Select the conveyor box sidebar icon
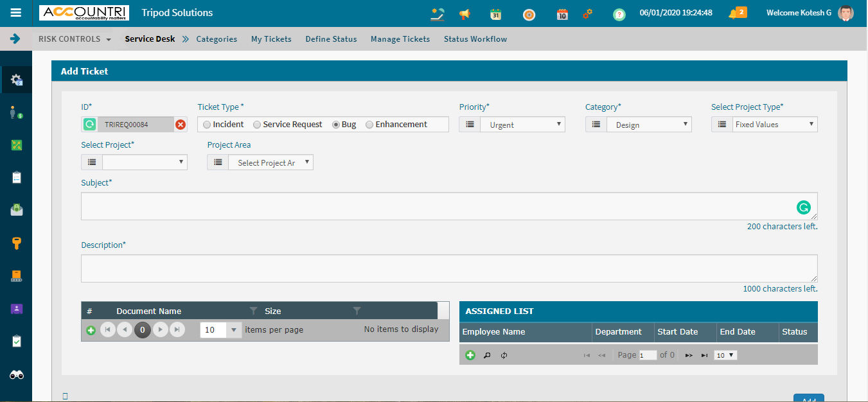868x402 pixels. point(17,276)
